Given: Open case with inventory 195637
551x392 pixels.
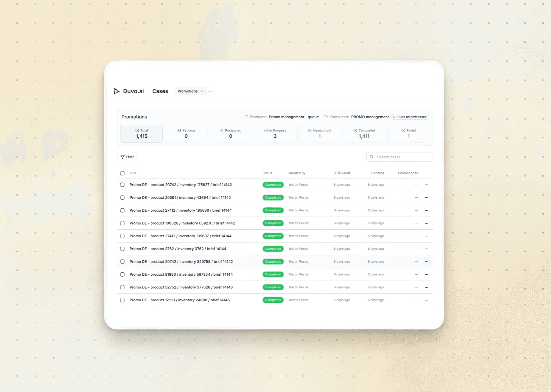Looking at the screenshot, I should coord(180,236).
